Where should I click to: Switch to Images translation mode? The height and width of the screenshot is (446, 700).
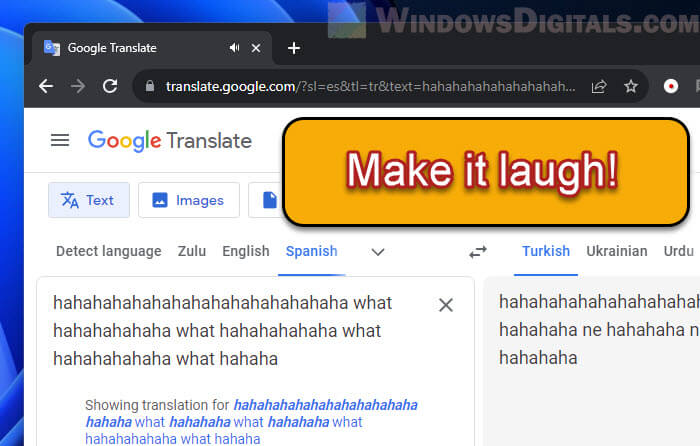pyautogui.click(x=189, y=200)
